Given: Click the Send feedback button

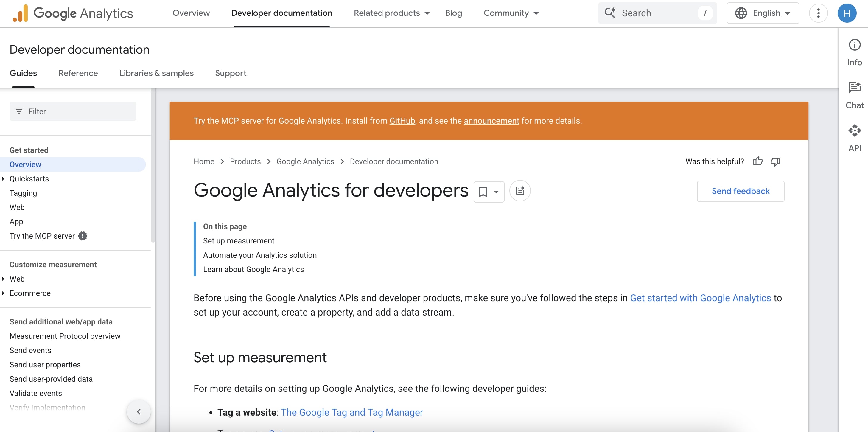Looking at the screenshot, I should (740, 191).
